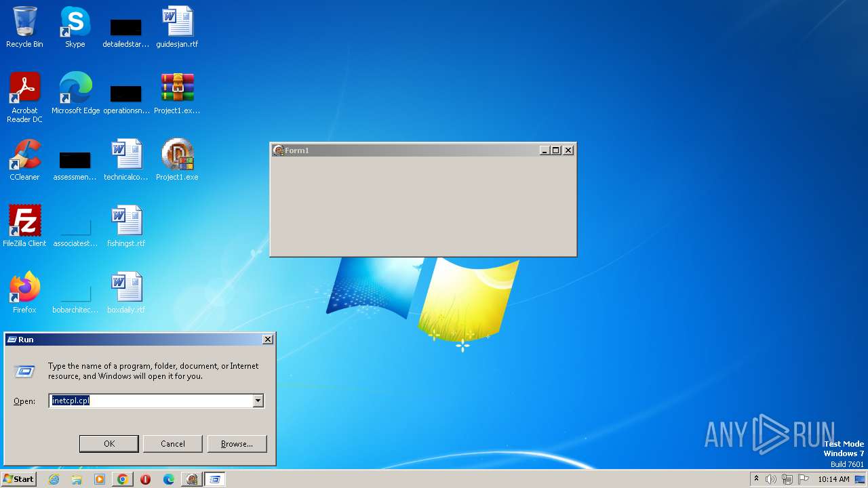Switch to the Project1 taskbar button
Image resolution: width=868 pixels, height=488 pixels.
(x=192, y=479)
